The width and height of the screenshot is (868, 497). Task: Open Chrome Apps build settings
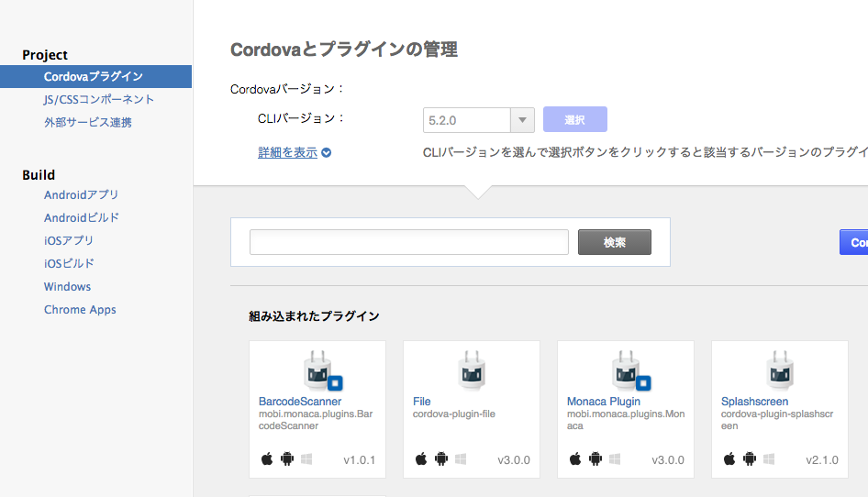80,310
